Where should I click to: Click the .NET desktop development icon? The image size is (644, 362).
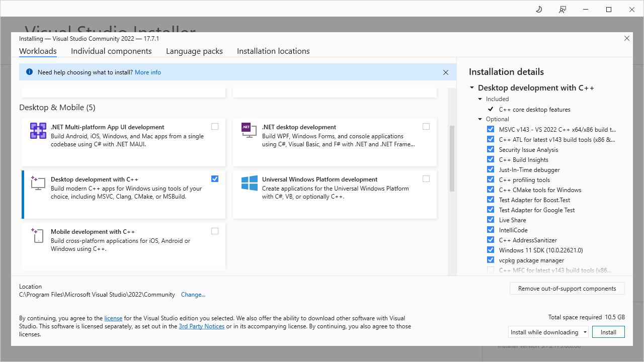point(249,130)
